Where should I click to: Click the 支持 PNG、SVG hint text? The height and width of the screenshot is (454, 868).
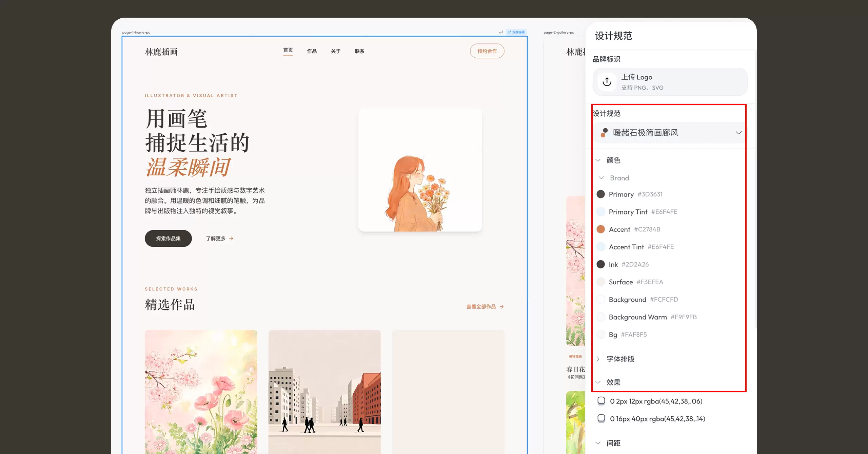pos(642,88)
